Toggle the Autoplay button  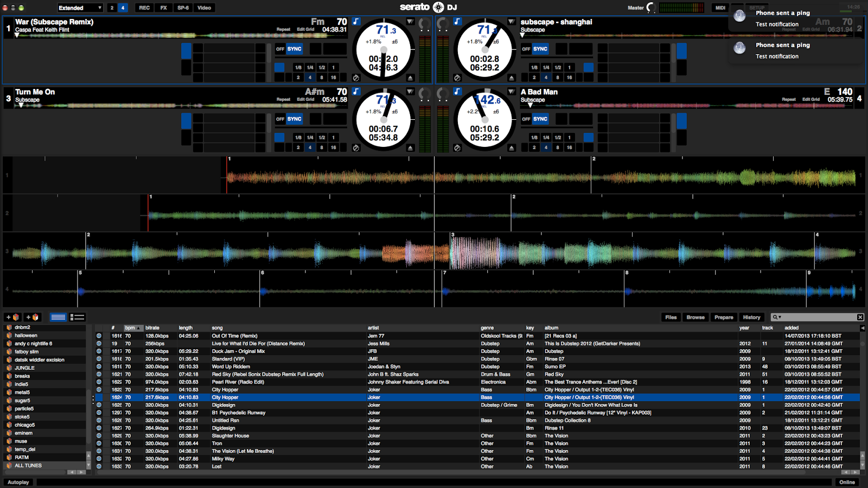point(18,482)
